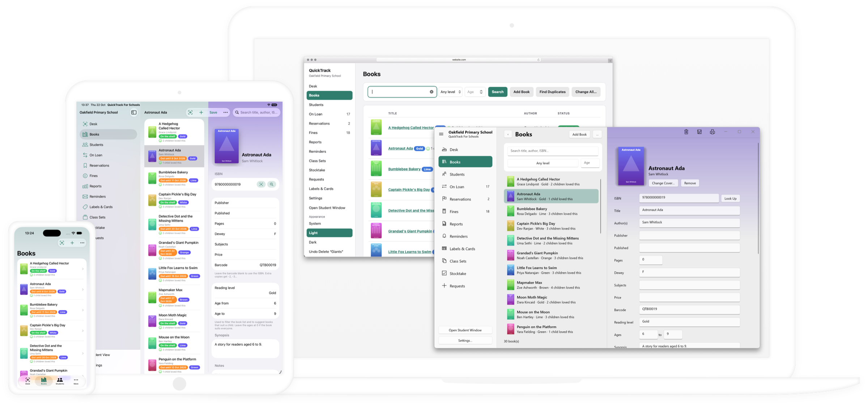Select the Dark appearance in the web sidebar
The image size is (868, 405).
click(x=329, y=242)
